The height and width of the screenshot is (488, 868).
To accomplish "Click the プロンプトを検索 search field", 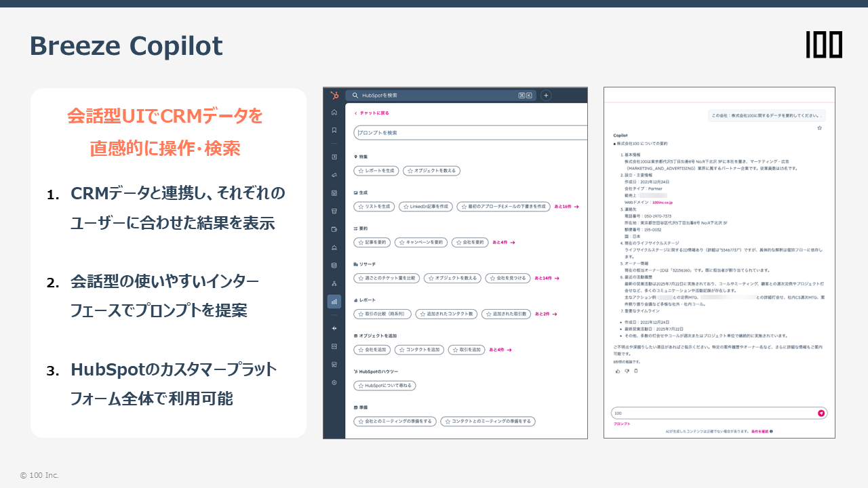I will point(471,133).
